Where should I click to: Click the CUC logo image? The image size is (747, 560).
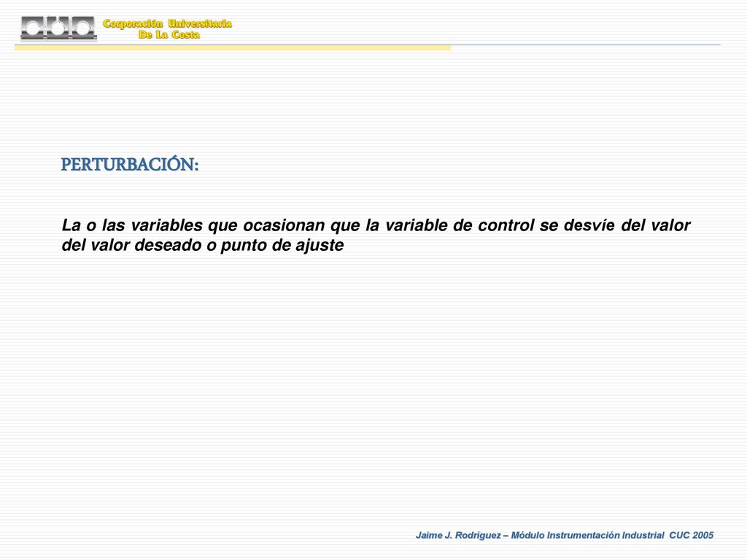tap(58, 28)
